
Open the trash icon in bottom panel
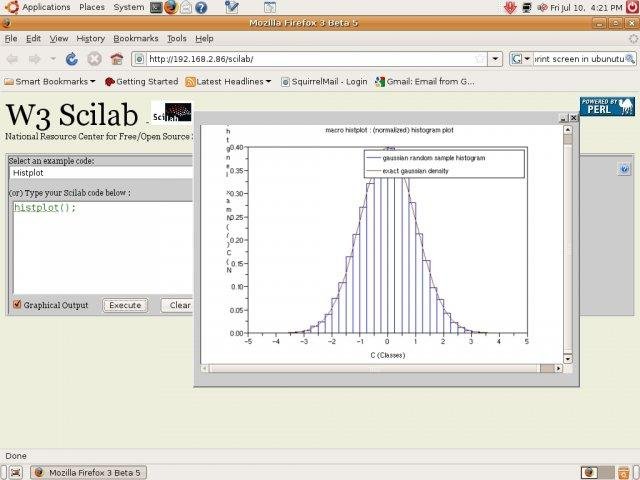624,472
